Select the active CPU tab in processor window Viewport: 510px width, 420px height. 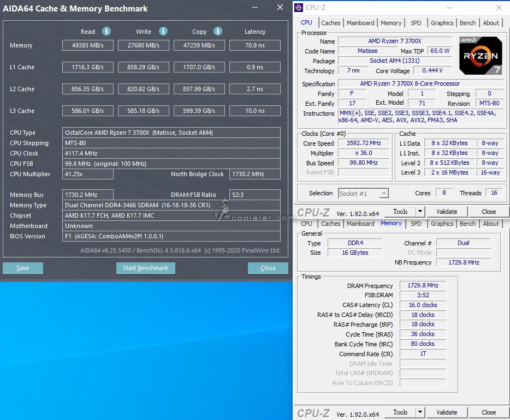pos(306,22)
